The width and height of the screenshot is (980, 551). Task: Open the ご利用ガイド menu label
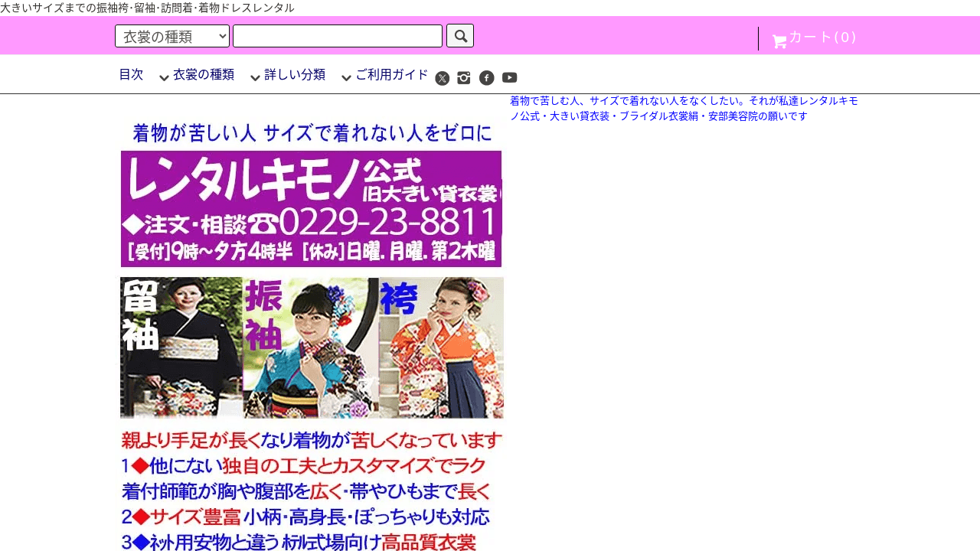click(x=392, y=75)
